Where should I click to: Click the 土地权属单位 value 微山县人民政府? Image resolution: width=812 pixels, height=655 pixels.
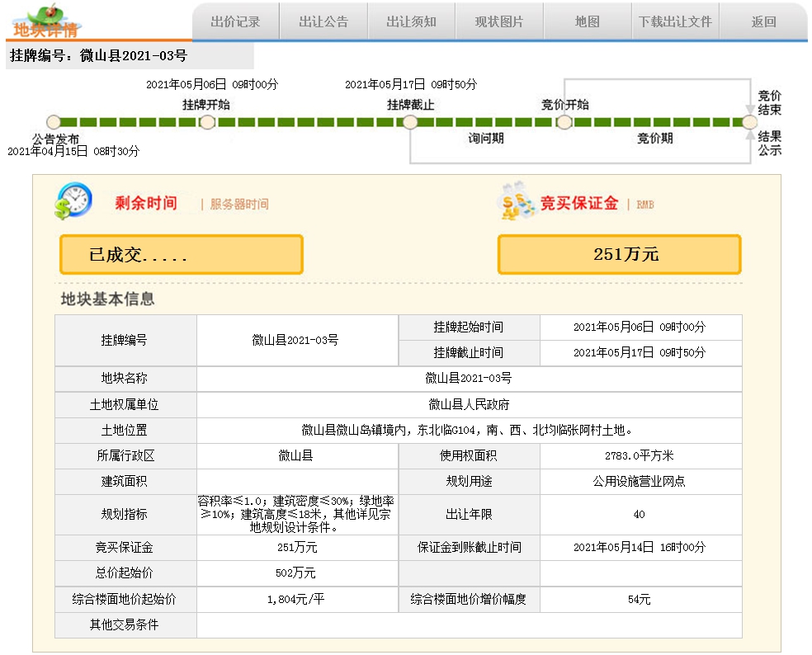click(470, 404)
